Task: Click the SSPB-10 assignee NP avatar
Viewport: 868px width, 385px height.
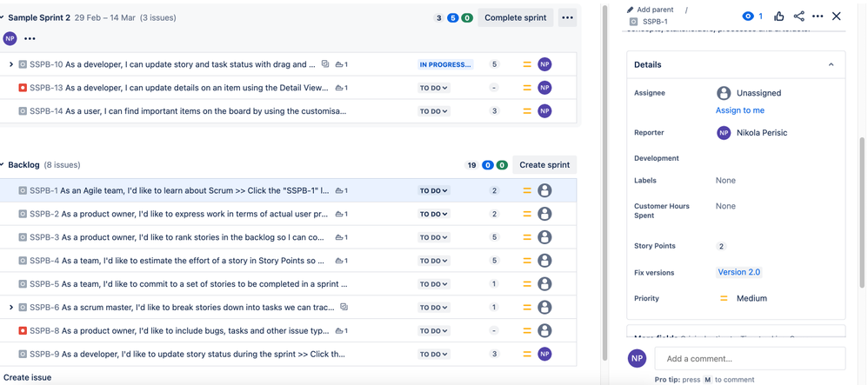Action: click(x=544, y=64)
